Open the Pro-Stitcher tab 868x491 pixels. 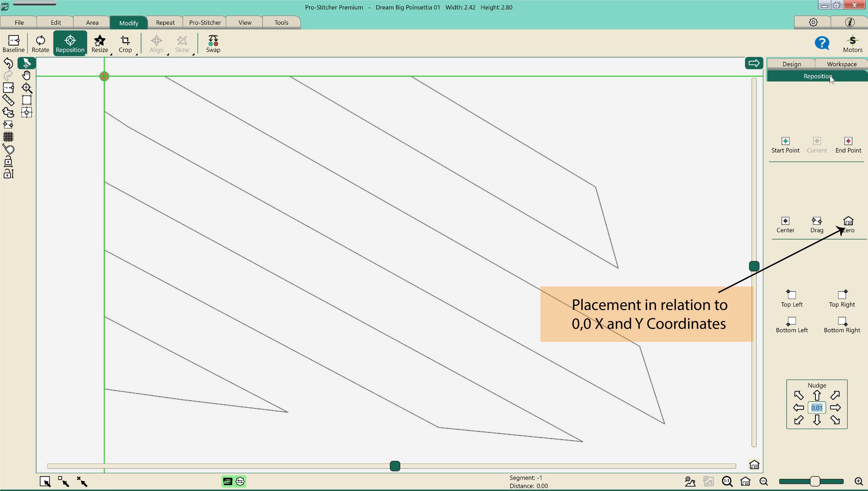(x=205, y=23)
